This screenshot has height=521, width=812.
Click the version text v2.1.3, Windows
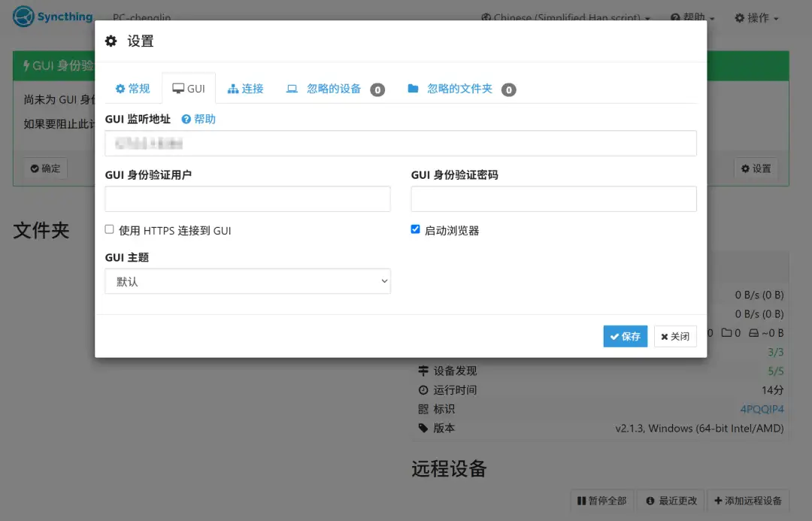(x=700, y=429)
